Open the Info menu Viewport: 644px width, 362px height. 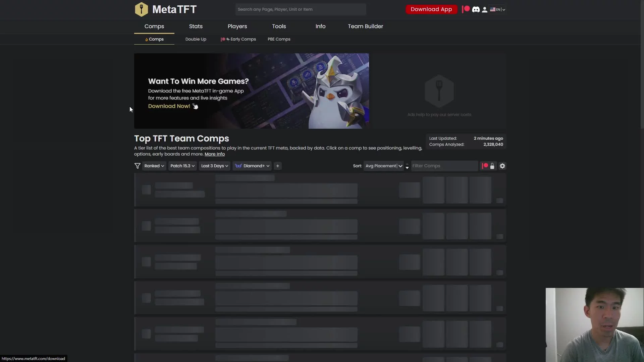click(321, 26)
